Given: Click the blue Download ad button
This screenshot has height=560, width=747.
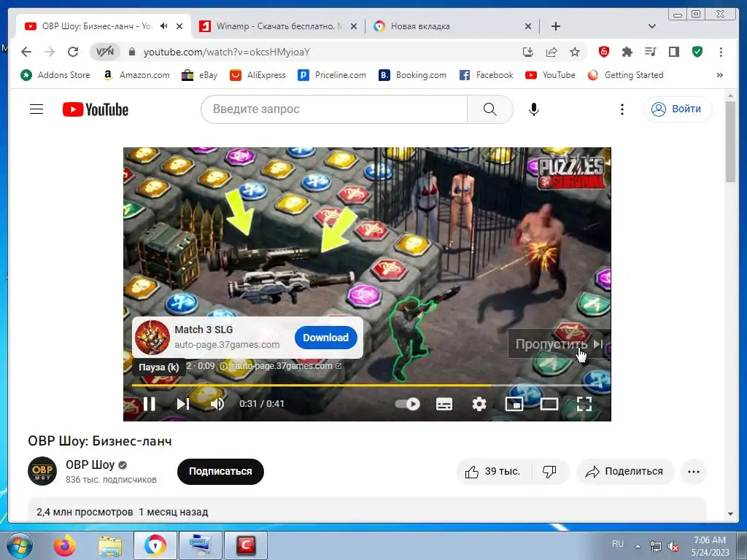Looking at the screenshot, I should [326, 337].
